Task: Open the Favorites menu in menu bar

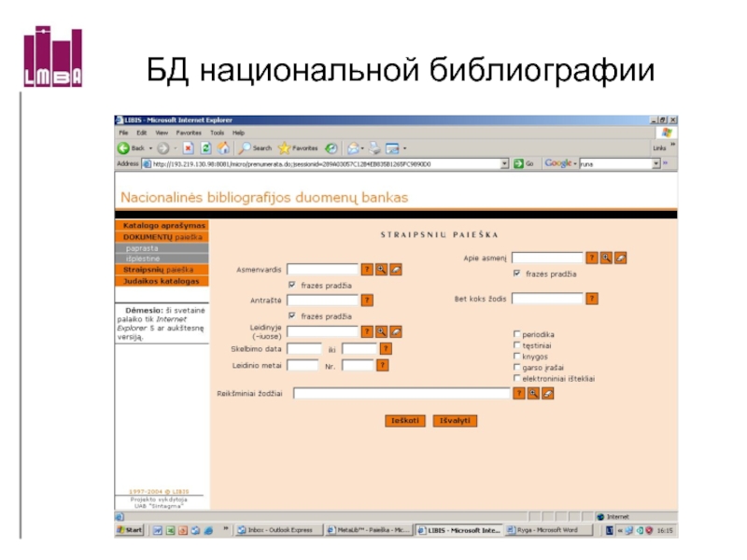Action: tap(189, 133)
